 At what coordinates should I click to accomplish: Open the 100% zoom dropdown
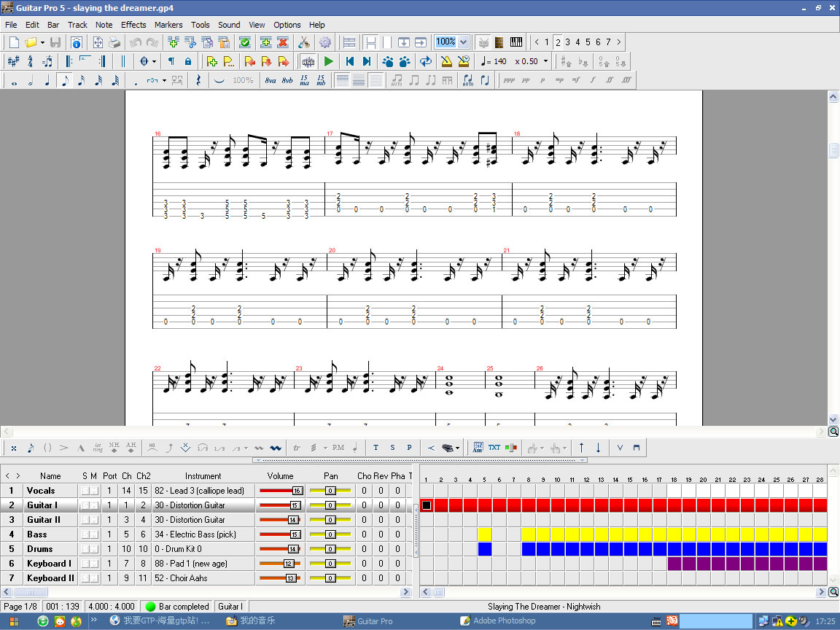(463, 42)
